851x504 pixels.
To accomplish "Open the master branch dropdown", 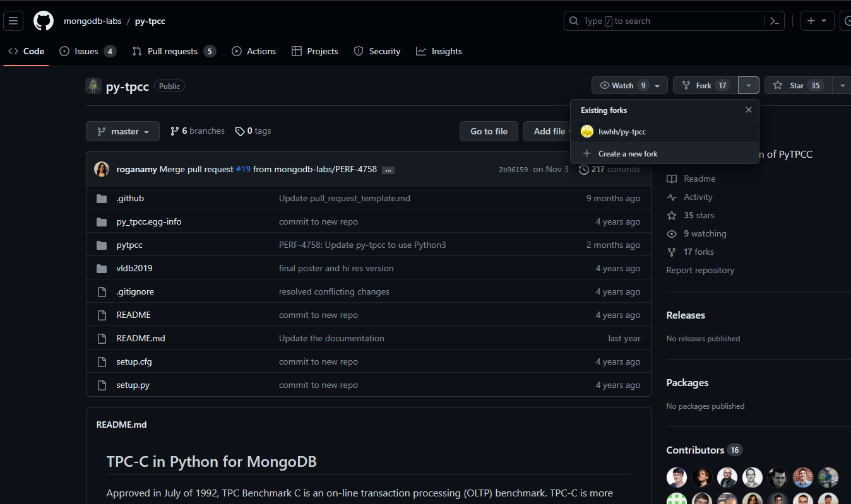I will [x=122, y=131].
